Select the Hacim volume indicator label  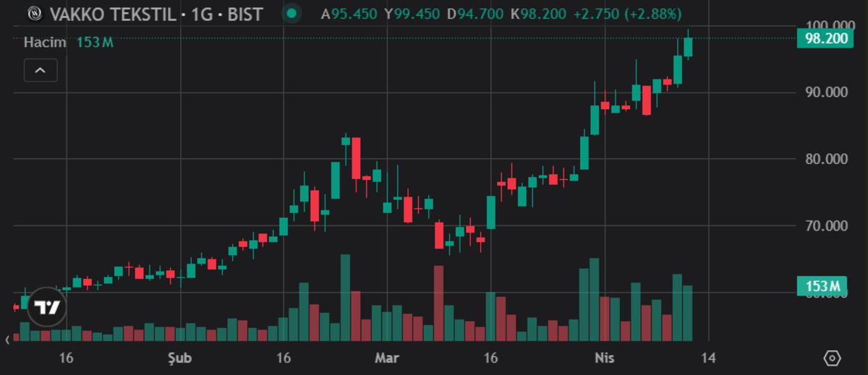point(45,43)
